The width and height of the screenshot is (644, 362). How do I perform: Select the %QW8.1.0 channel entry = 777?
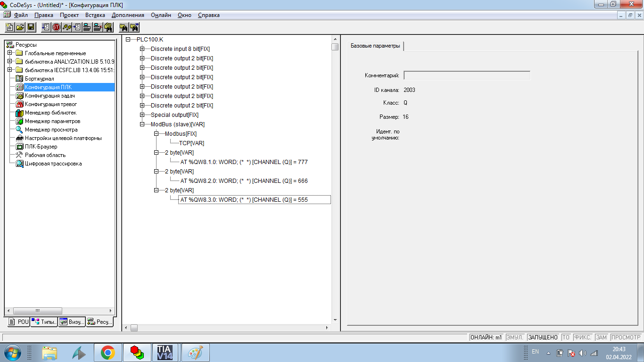(x=244, y=162)
